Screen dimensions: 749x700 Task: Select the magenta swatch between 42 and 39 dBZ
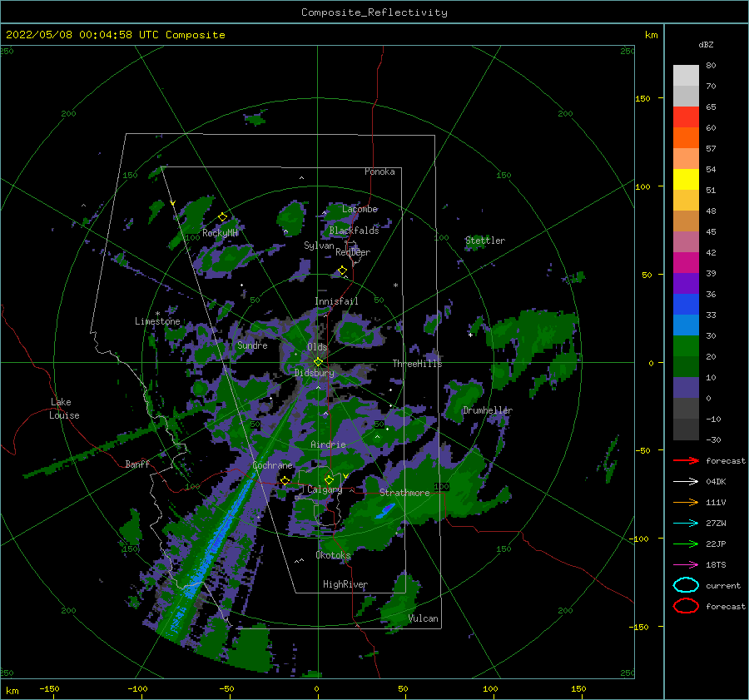pos(686,263)
